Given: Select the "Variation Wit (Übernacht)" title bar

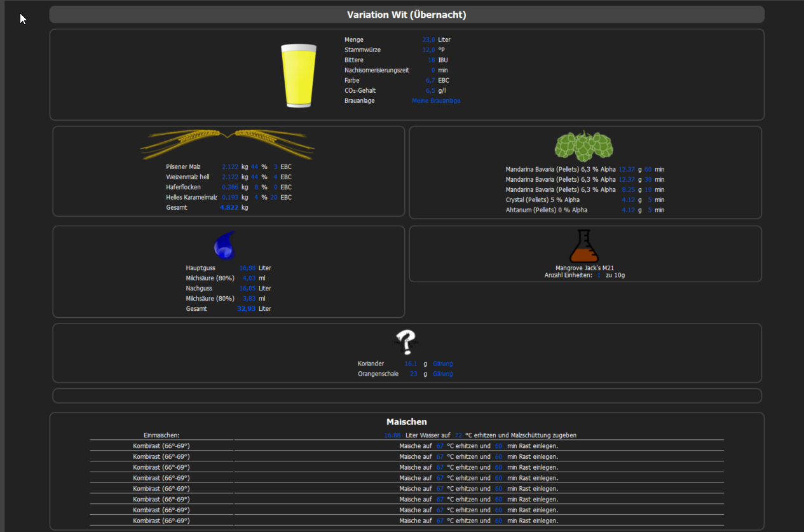Looking at the screenshot, I should click(407, 15).
